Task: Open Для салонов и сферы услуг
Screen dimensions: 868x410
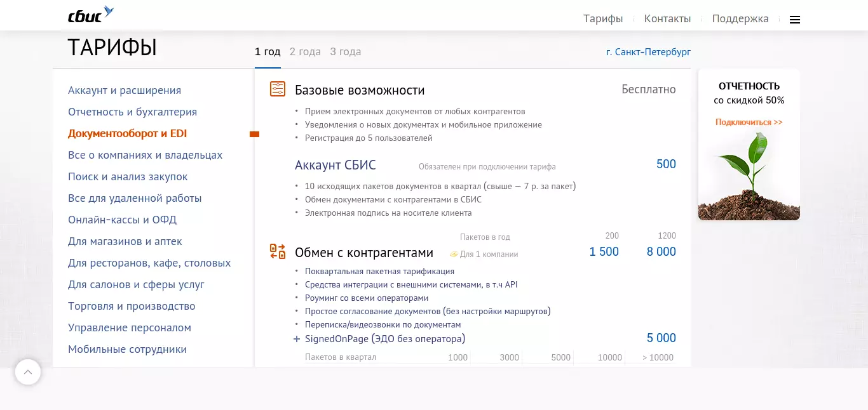Action: pos(136,284)
